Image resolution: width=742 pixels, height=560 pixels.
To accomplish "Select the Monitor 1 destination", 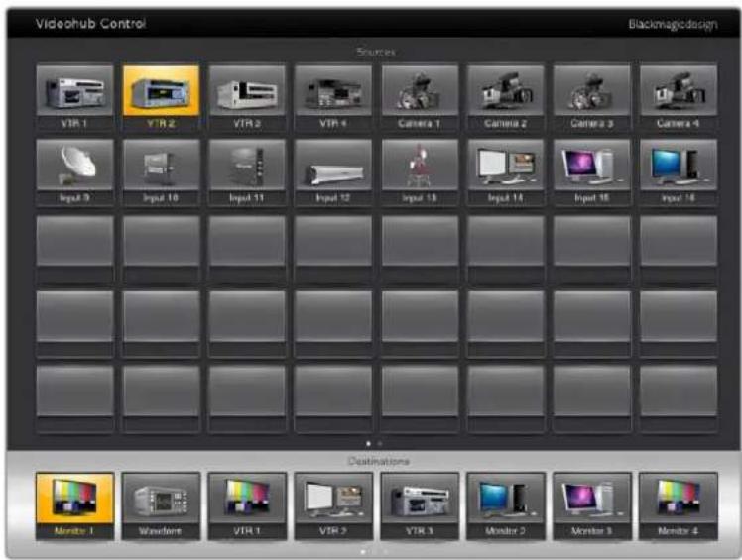I will (74, 506).
